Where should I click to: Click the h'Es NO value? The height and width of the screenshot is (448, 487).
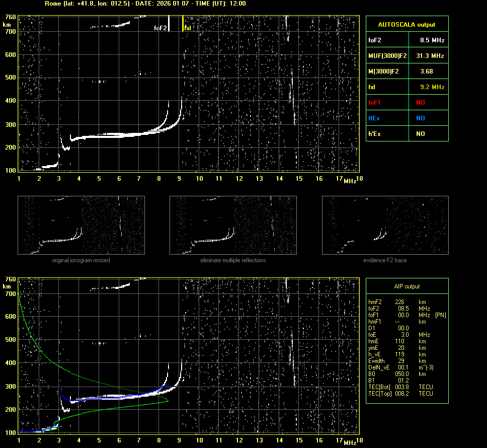(420, 134)
